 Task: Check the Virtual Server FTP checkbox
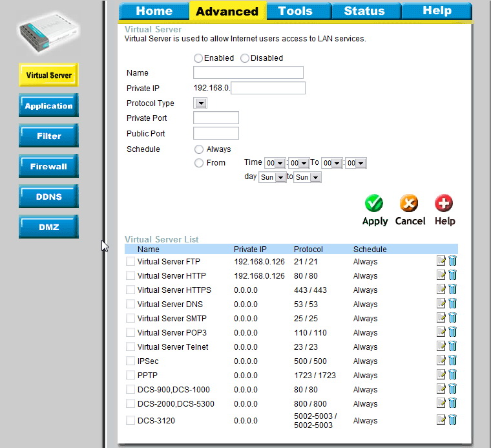point(131,261)
